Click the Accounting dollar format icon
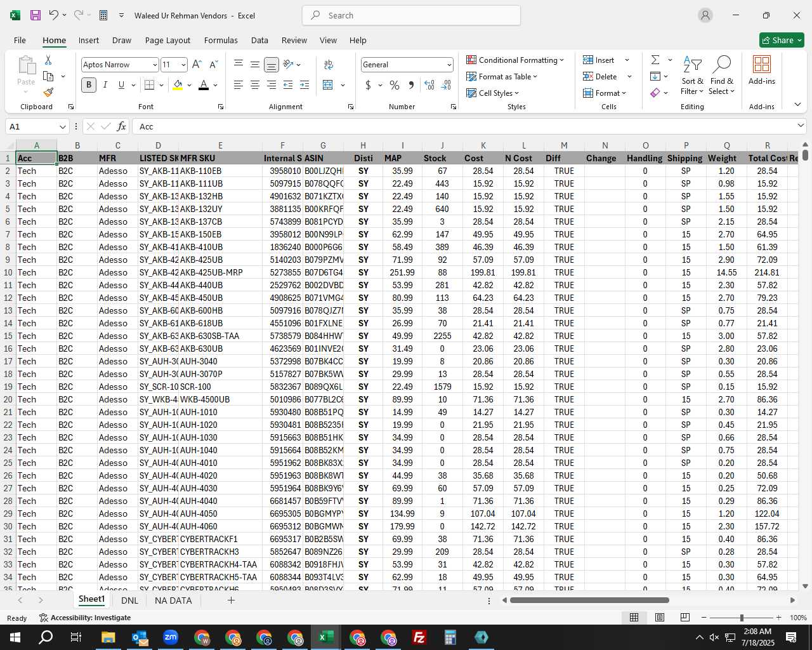The width and height of the screenshot is (812, 650). pos(368,84)
